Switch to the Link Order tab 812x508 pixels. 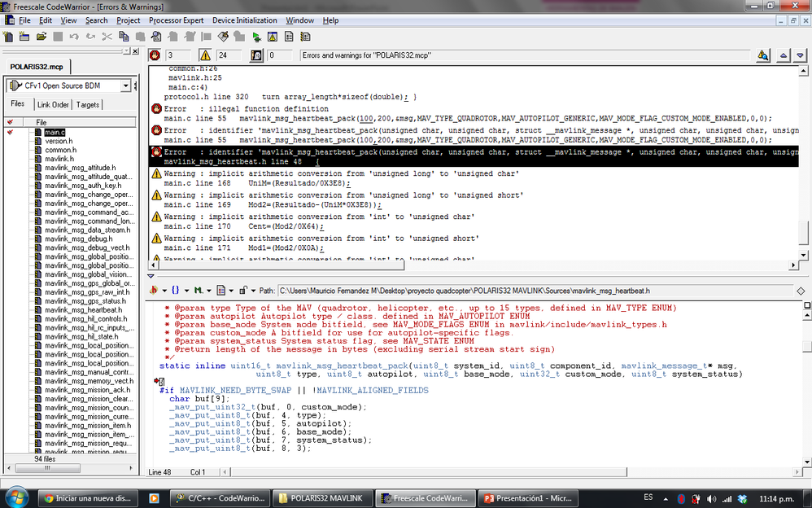point(53,105)
